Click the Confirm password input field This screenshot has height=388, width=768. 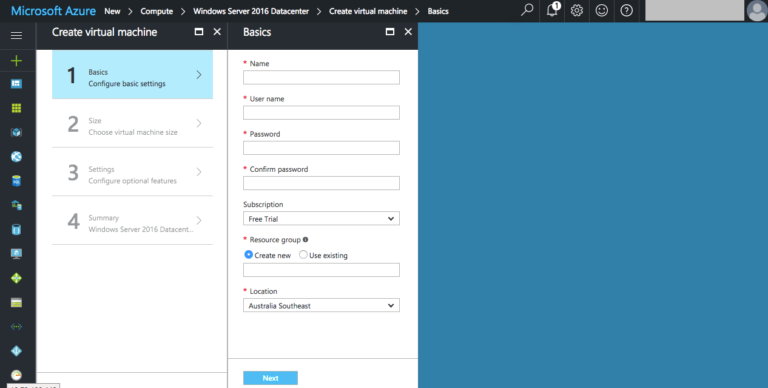(x=321, y=183)
